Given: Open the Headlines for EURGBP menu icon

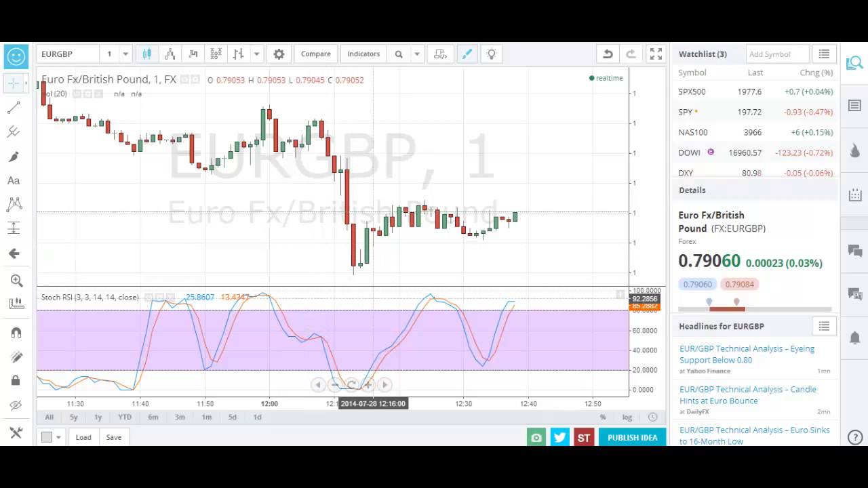Looking at the screenshot, I should click(x=824, y=327).
